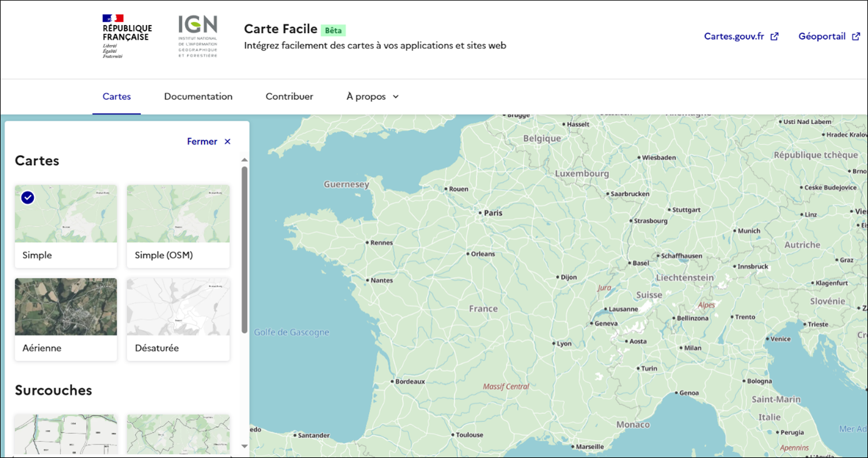Select the Simple (OSM) map thumbnail
This screenshot has width=868, height=458.
click(x=178, y=226)
